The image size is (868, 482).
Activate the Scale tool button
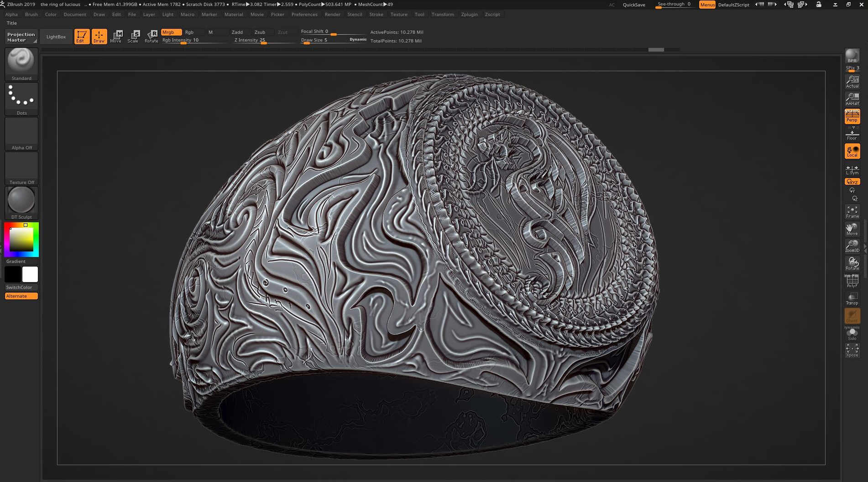click(133, 37)
